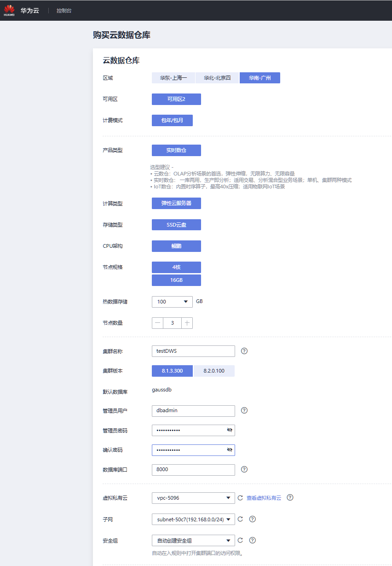Image resolution: width=392 pixels, height=566 pixels.
Task: Open the security group dropdown
Action: [228, 541]
